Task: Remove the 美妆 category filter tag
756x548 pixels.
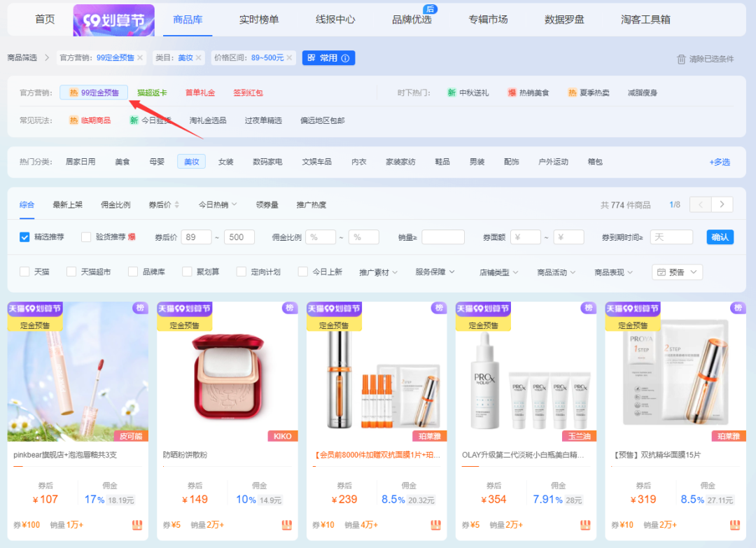Action: [x=198, y=58]
